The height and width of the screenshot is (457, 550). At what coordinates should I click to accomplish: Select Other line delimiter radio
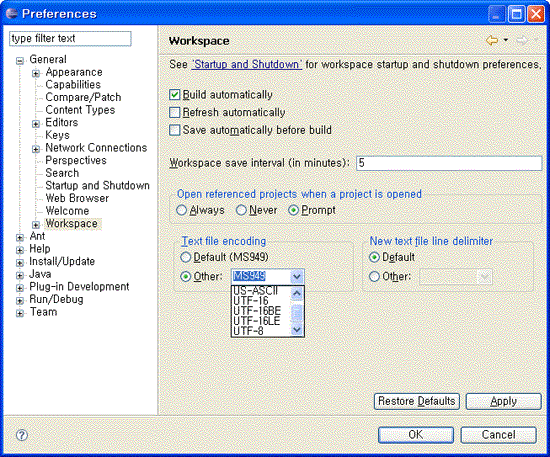374,277
